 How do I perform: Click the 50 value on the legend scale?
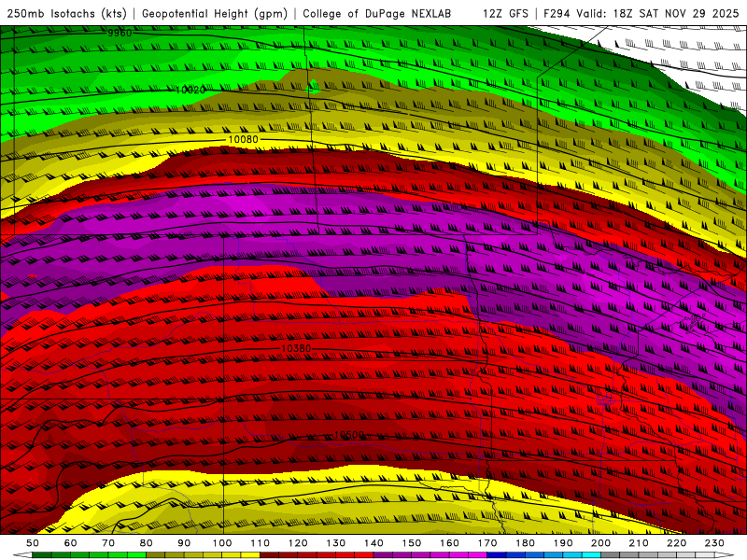33,543
